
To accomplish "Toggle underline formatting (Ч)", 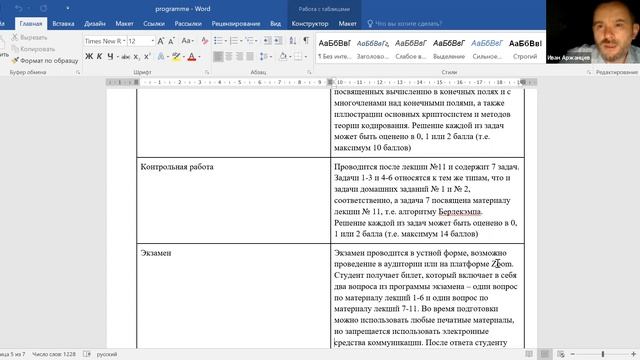I will pyautogui.click(x=110, y=57).
